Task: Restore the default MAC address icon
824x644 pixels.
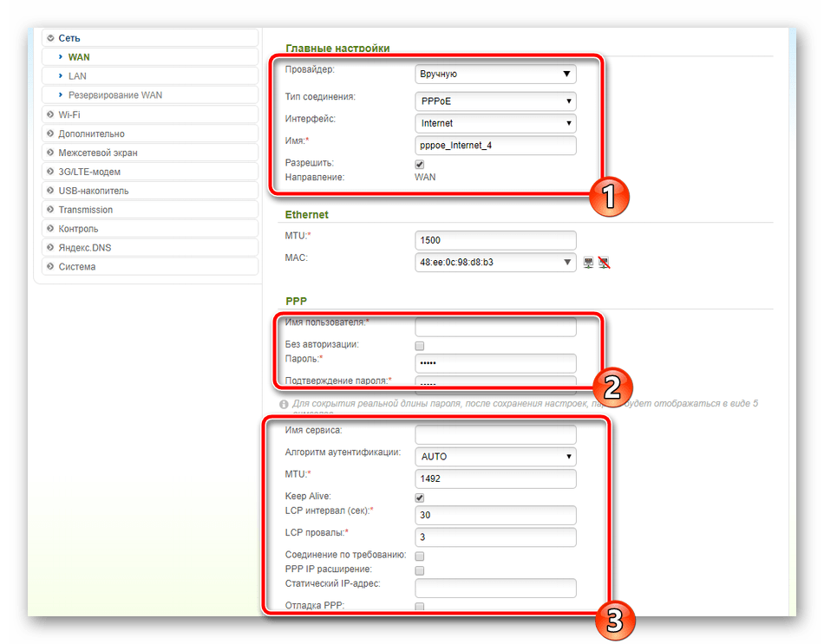Action: point(604,263)
